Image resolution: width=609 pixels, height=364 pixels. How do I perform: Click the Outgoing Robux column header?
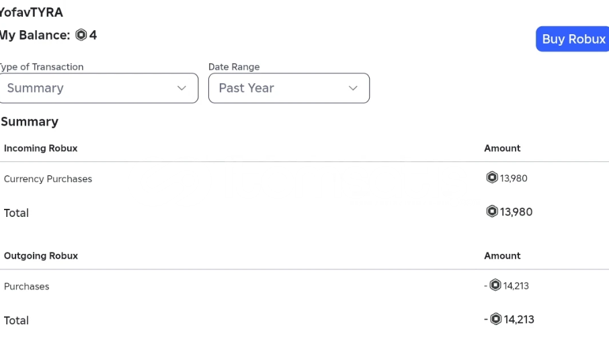tap(41, 256)
